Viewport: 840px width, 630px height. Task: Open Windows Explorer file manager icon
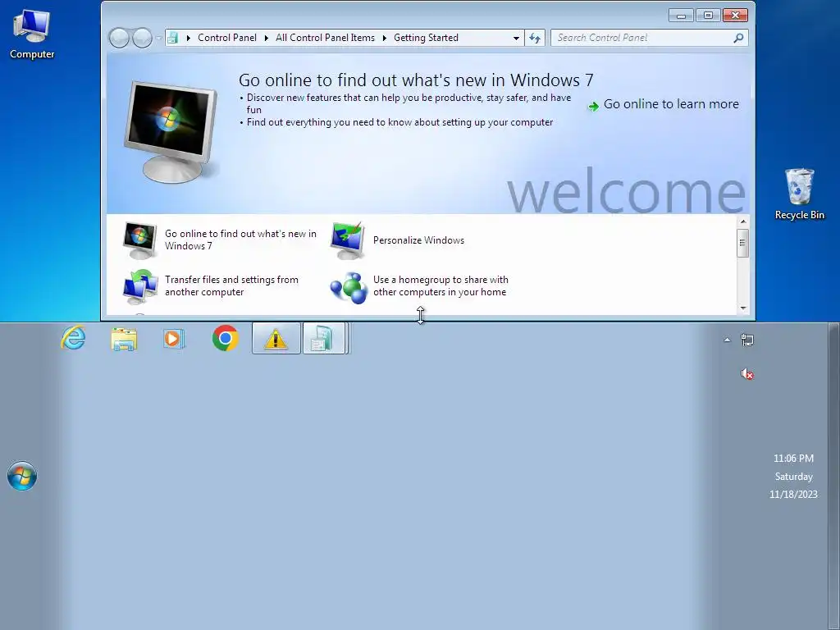(124, 339)
